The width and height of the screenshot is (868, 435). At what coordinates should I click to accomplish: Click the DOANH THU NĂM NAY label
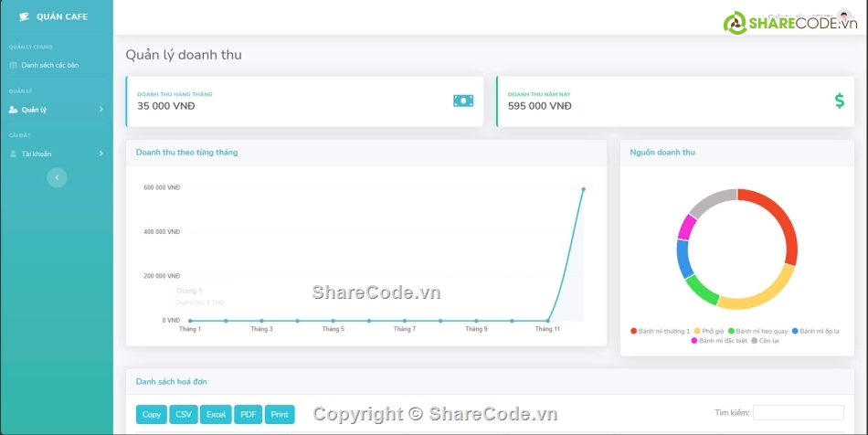[539, 94]
